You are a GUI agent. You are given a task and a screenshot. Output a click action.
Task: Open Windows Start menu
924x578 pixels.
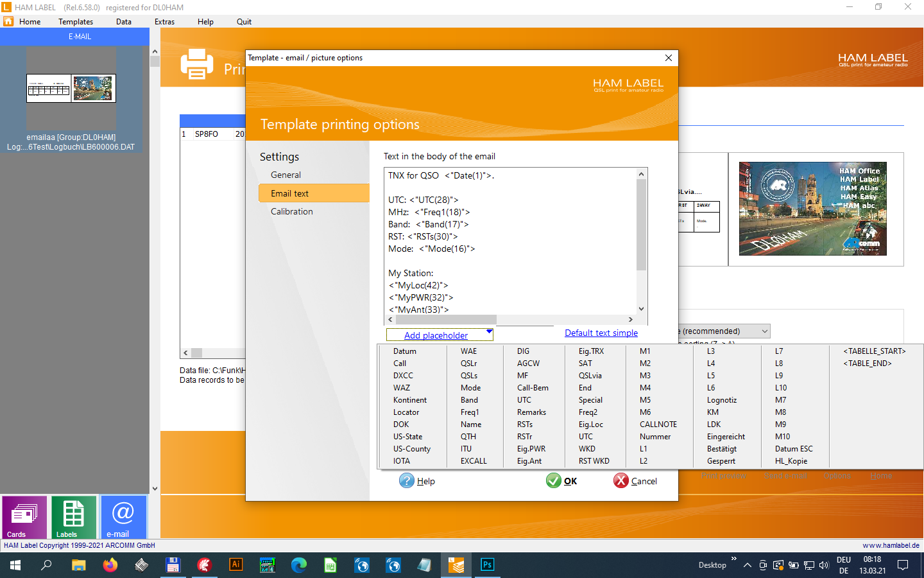pyautogui.click(x=15, y=565)
